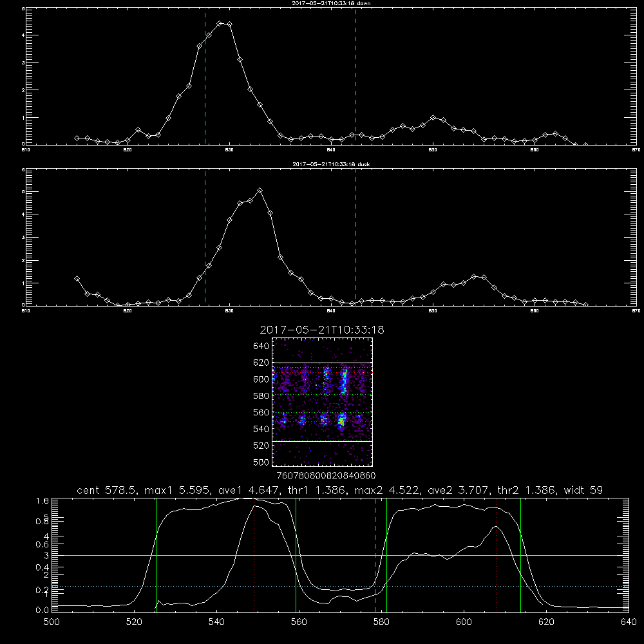Click the first diamond marker of the dusk curve
The height and width of the screenshot is (644, 644).
77,278
